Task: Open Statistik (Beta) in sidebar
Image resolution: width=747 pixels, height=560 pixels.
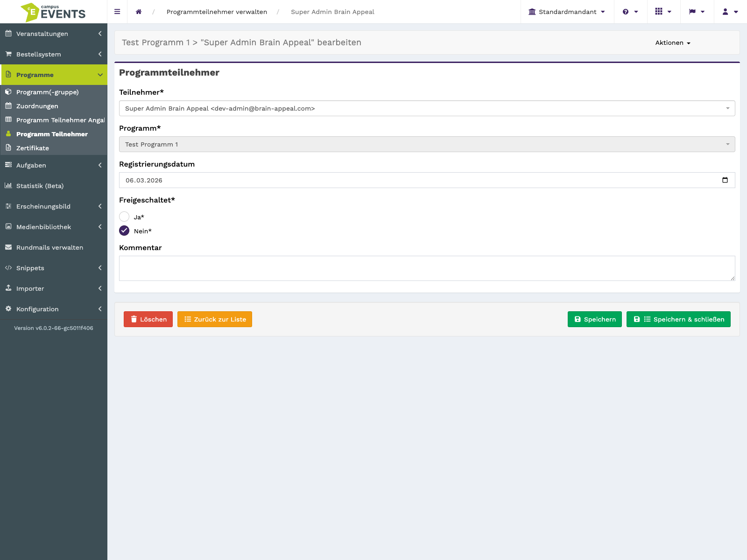Action: pos(54,186)
